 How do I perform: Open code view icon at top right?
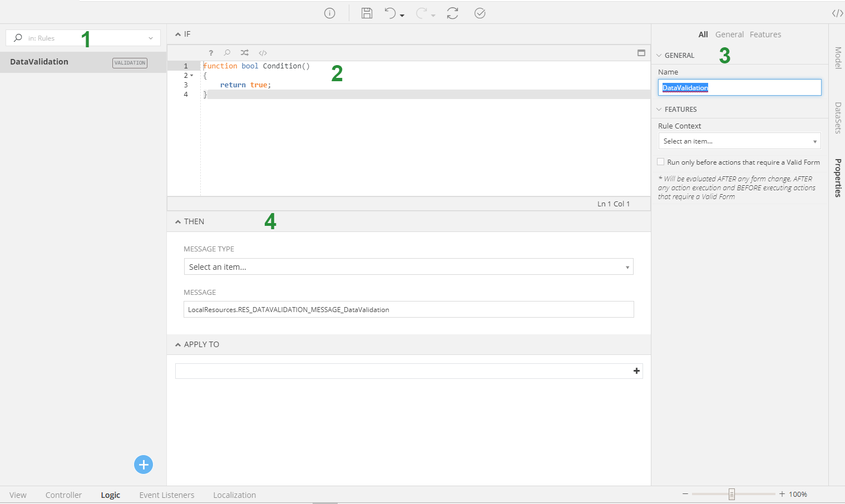click(837, 13)
